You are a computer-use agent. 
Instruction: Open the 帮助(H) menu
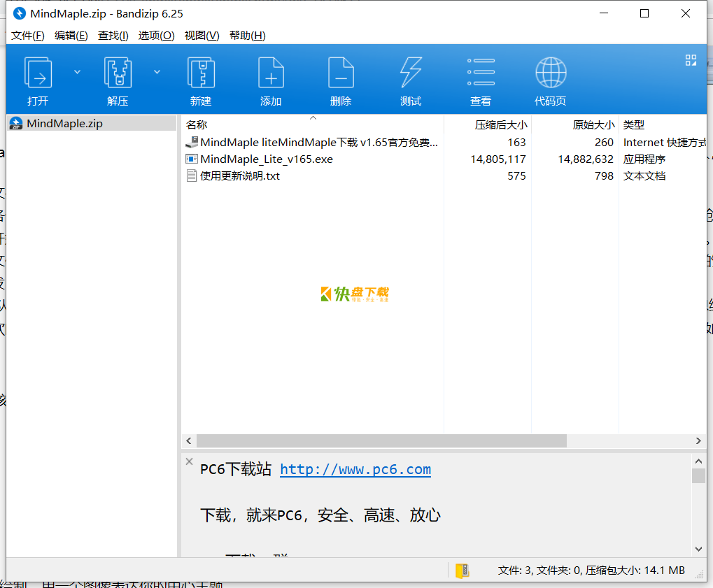[248, 36]
